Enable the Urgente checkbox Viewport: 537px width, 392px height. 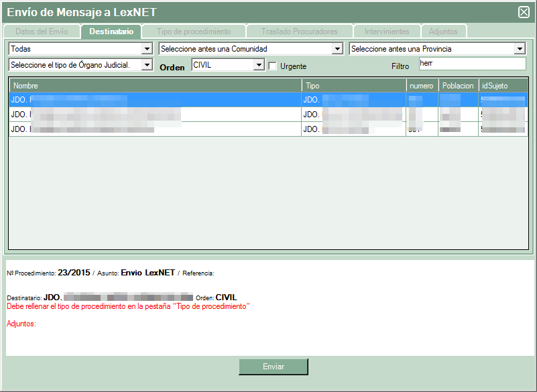tap(273, 66)
